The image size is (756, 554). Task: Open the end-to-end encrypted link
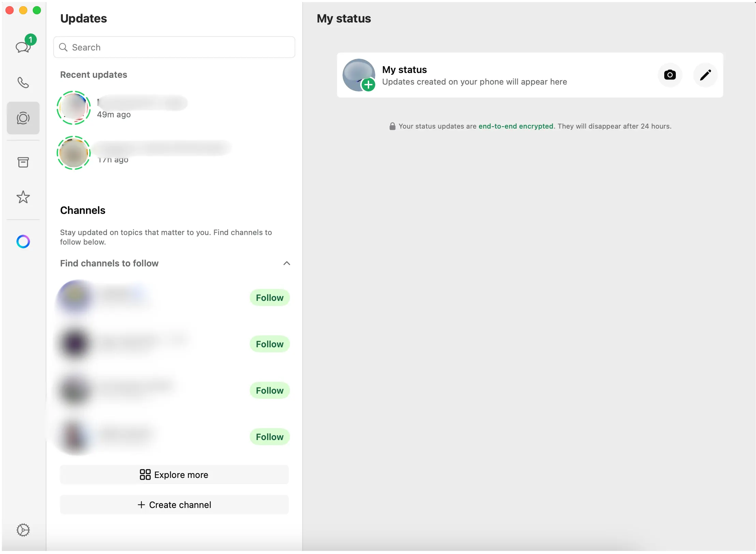pos(516,126)
